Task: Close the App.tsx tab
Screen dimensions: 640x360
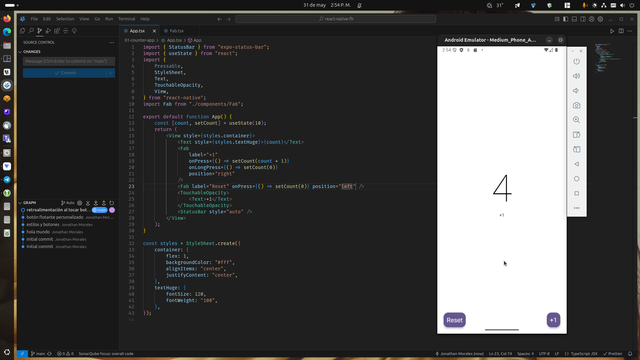Action: pyautogui.click(x=154, y=31)
